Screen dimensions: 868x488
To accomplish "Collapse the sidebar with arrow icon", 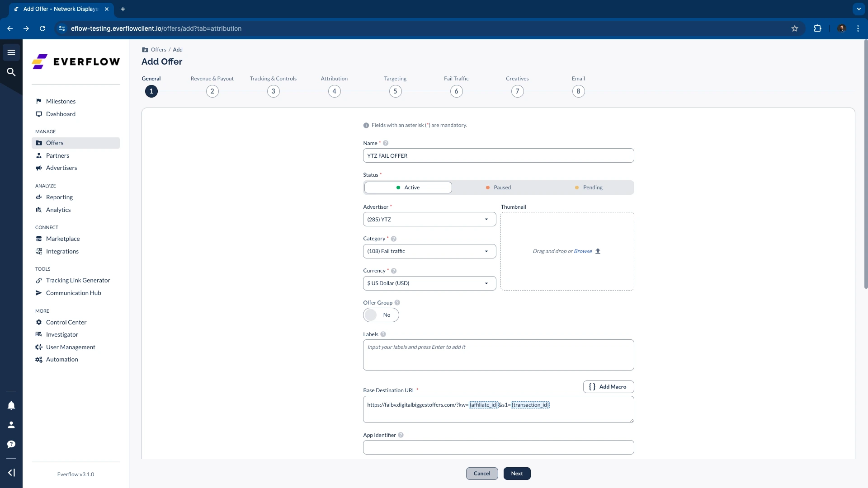I will tap(11, 473).
